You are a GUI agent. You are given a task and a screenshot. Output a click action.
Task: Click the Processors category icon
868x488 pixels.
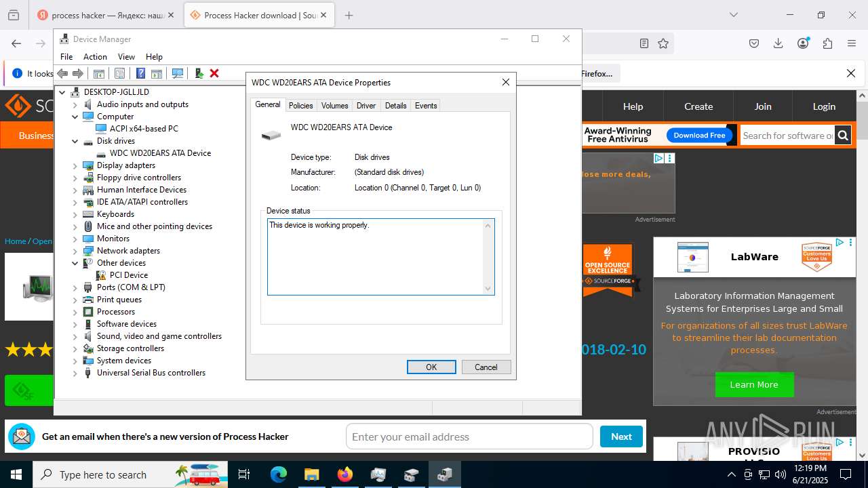click(x=88, y=312)
